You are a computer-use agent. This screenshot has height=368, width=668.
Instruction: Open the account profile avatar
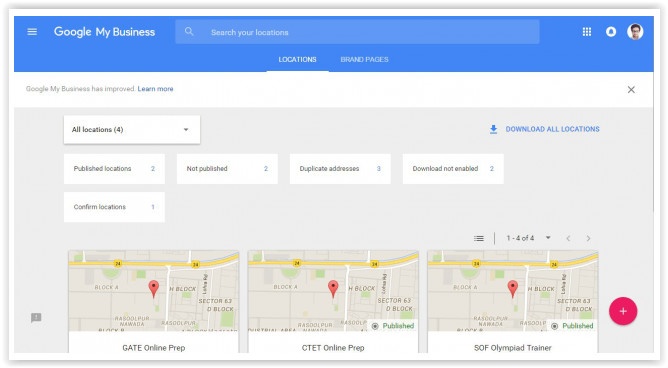point(635,32)
